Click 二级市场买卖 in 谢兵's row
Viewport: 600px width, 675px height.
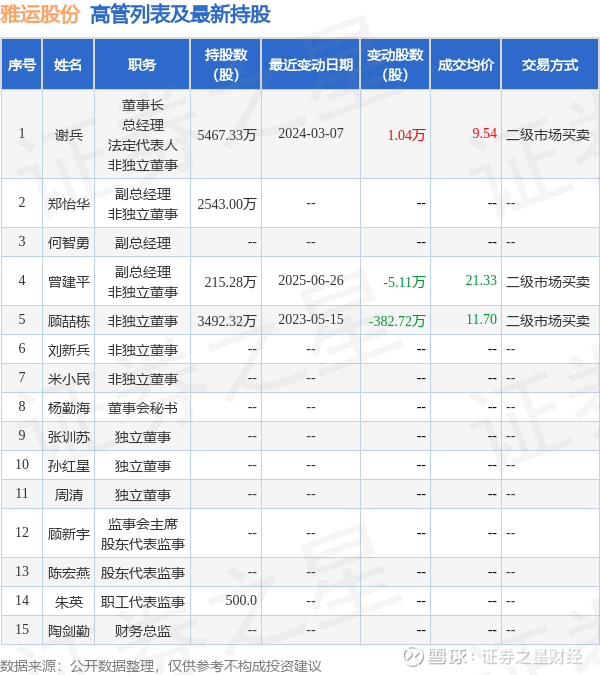tap(548, 135)
